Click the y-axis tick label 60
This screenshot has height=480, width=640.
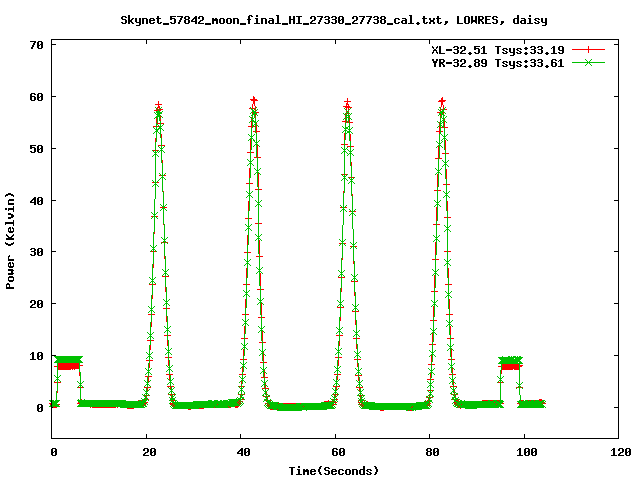coord(36,97)
